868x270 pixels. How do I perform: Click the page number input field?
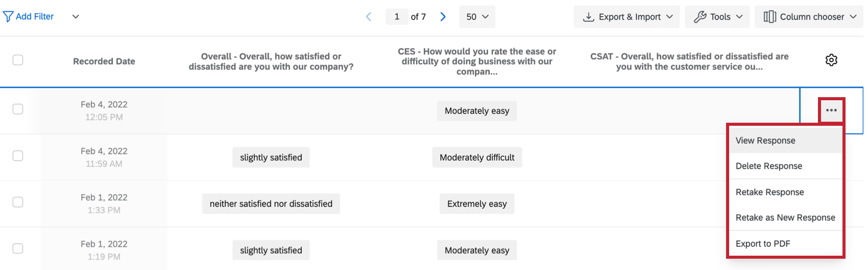397,17
